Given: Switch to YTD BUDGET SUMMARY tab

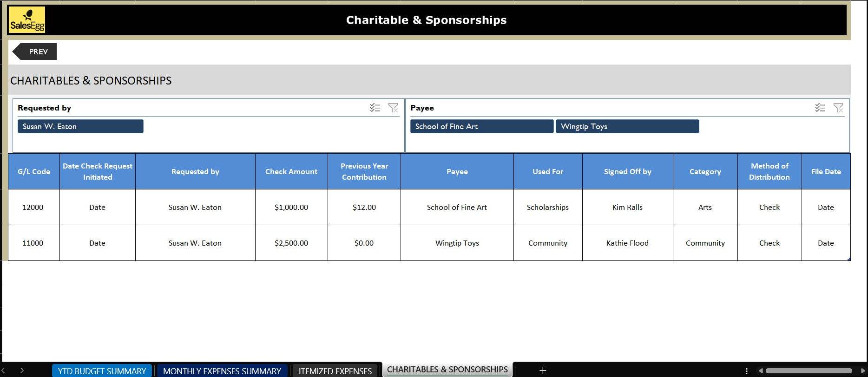Looking at the screenshot, I should [102, 371].
